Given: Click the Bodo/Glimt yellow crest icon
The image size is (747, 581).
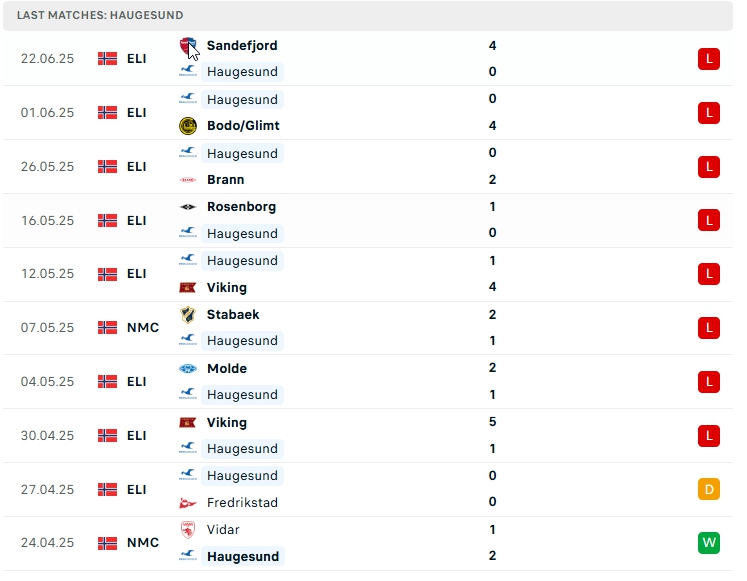Looking at the screenshot, I should 187,126.
